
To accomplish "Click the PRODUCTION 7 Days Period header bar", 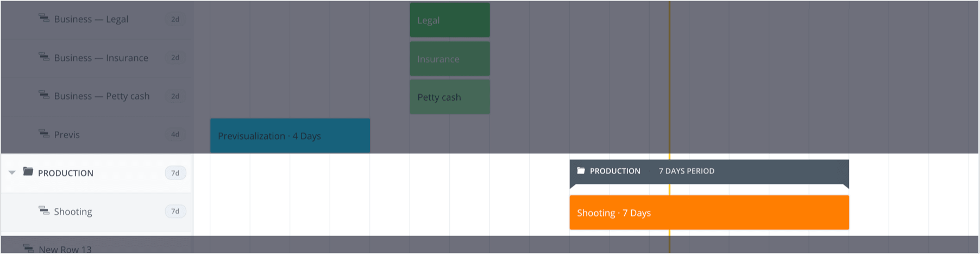I will pos(709,171).
